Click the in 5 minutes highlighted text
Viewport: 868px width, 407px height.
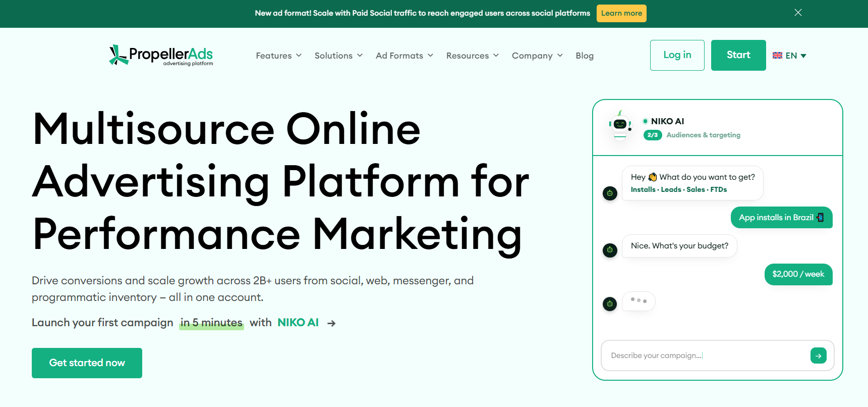211,323
